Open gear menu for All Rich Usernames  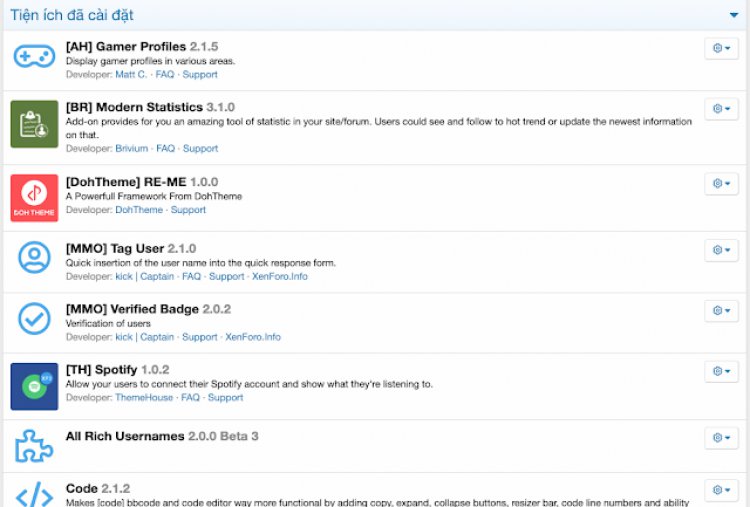pyautogui.click(x=721, y=437)
